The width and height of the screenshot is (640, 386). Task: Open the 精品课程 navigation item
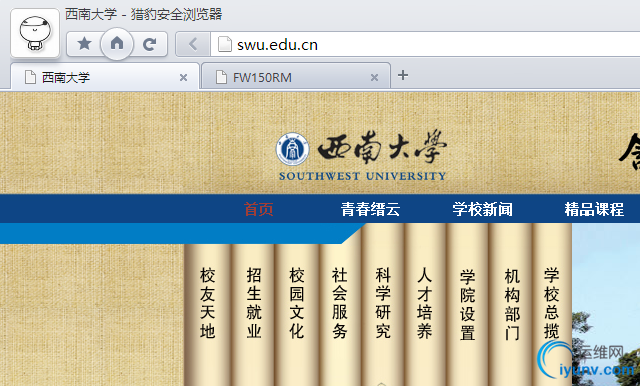pyautogui.click(x=594, y=209)
